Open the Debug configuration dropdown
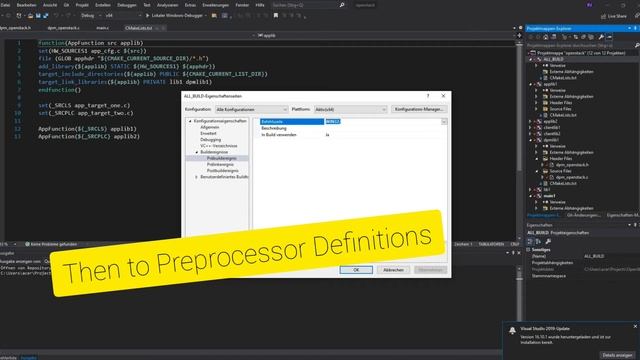Viewport: 640px width, 360px height. tap(91, 16)
